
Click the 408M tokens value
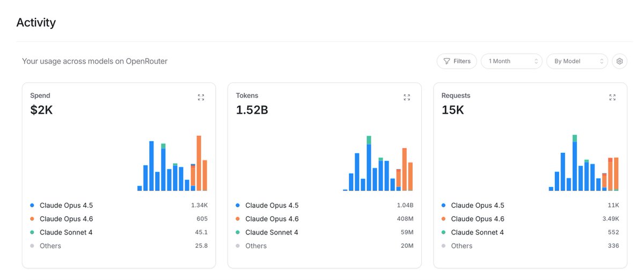(405, 219)
